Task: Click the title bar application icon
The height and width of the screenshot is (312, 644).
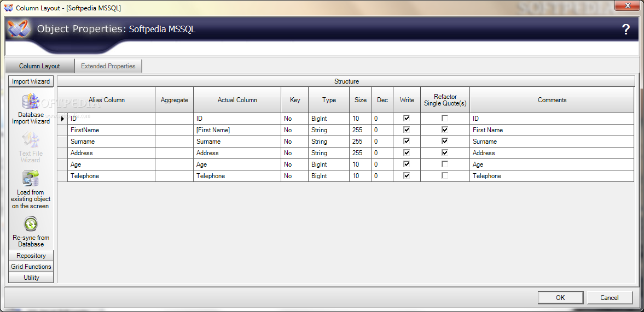Action: point(8,8)
